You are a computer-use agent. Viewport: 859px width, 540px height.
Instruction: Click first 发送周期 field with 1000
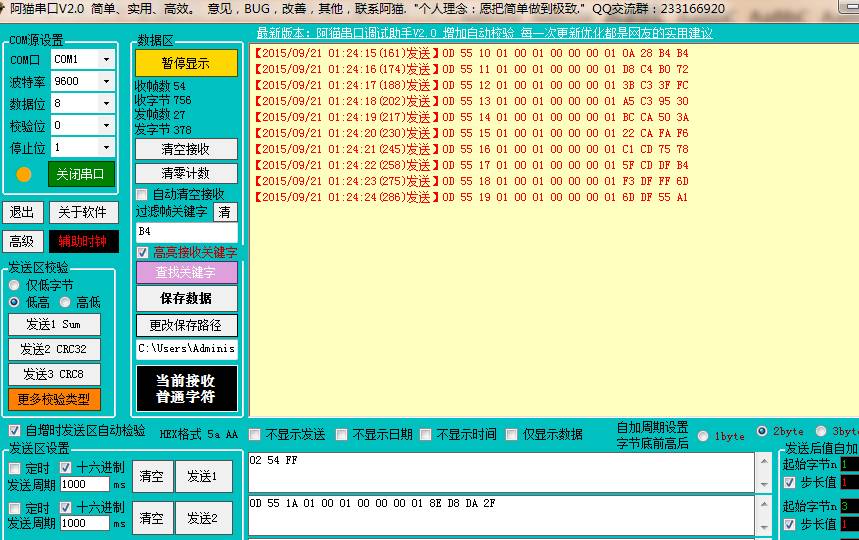(x=84, y=484)
